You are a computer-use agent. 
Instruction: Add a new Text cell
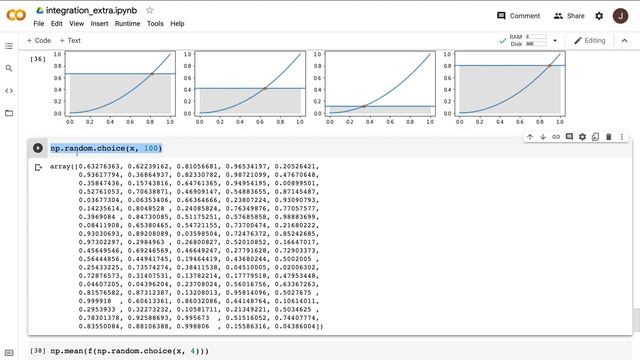[70, 40]
